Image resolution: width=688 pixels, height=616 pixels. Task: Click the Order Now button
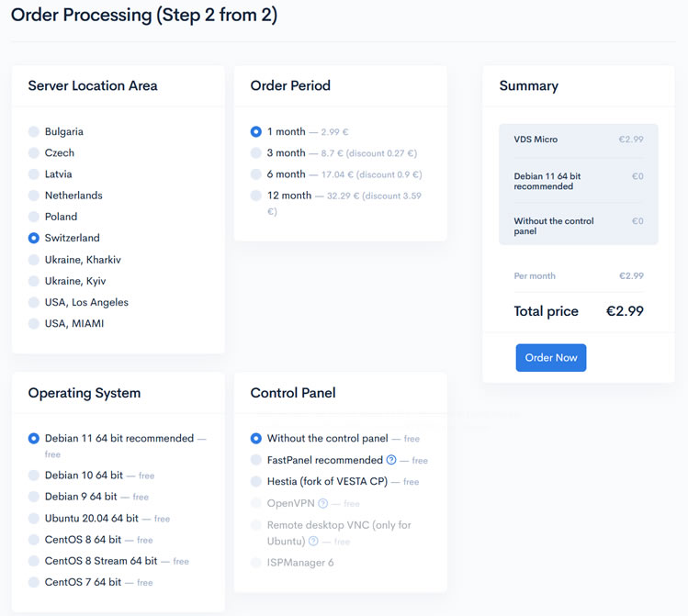550,358
